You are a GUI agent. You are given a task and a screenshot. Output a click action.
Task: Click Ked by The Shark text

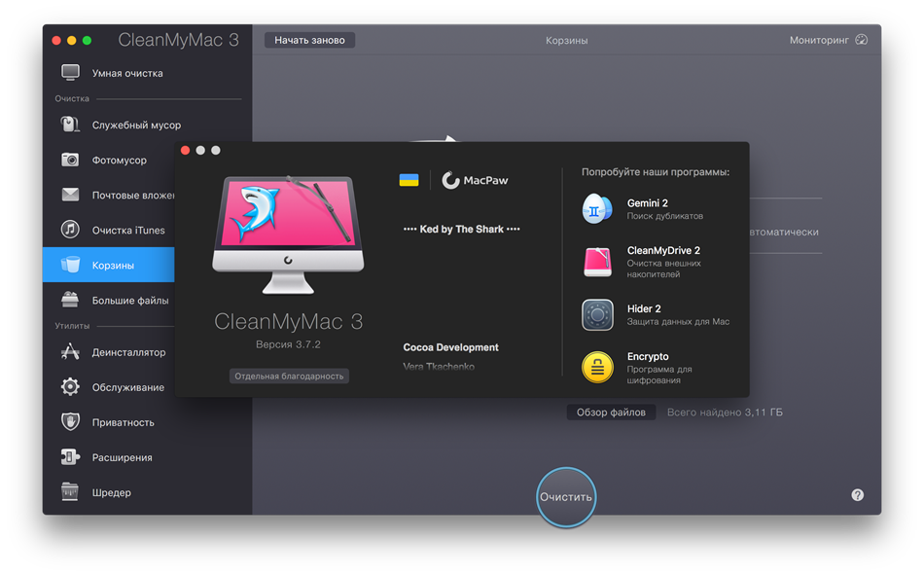[x=461, y=230]
